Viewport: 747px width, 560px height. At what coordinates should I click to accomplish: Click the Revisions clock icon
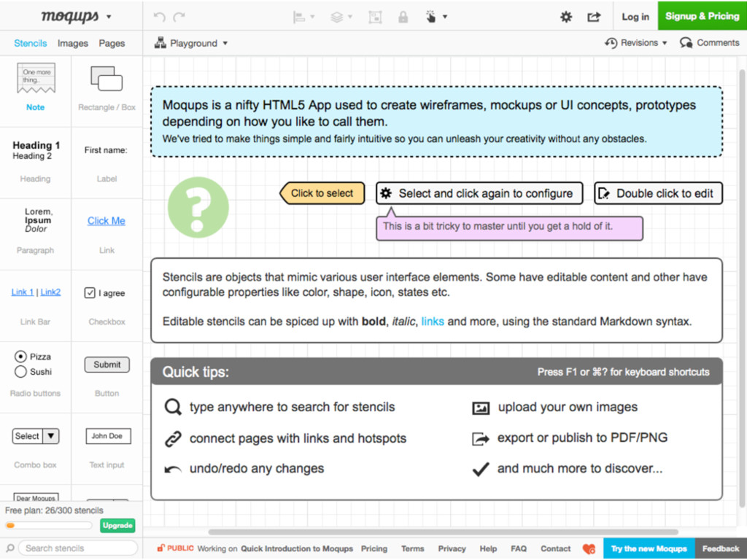pyautogui.click(x=611, y=43)
